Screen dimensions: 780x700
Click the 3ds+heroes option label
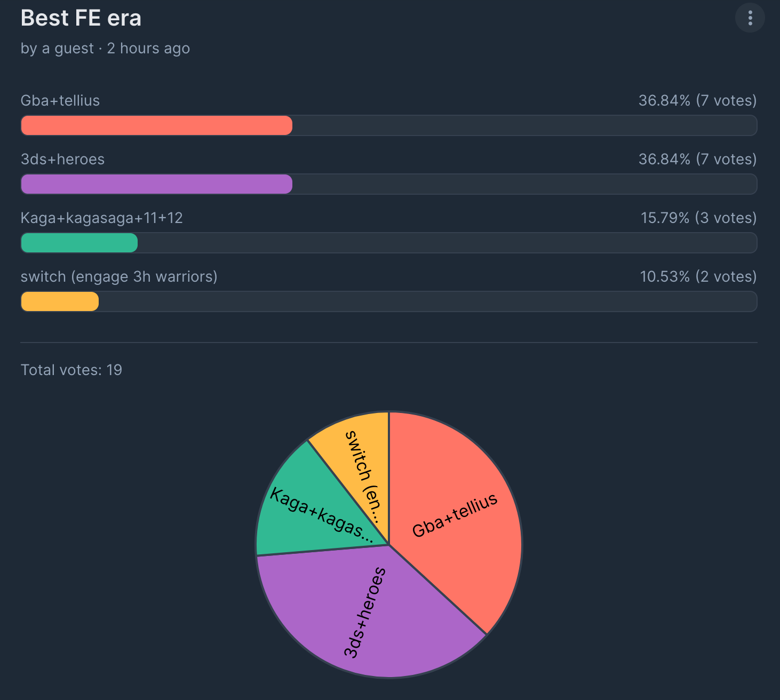(62, 159)
